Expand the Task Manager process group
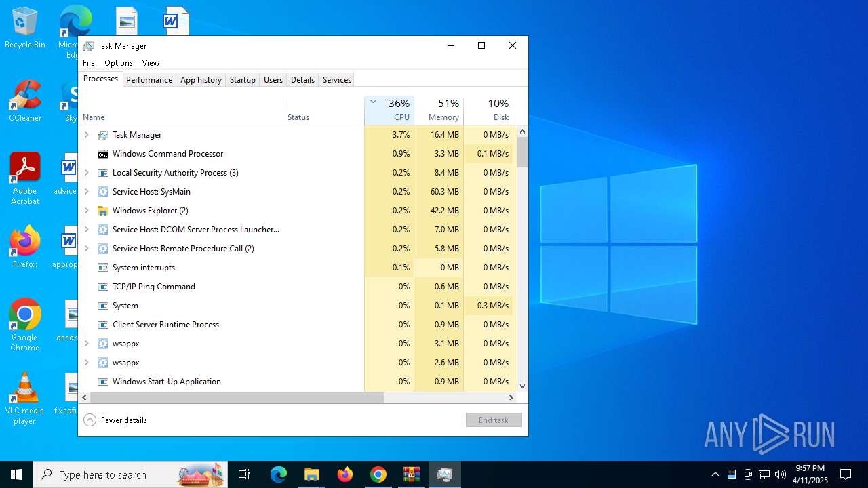868x488 pixels. 86,135
